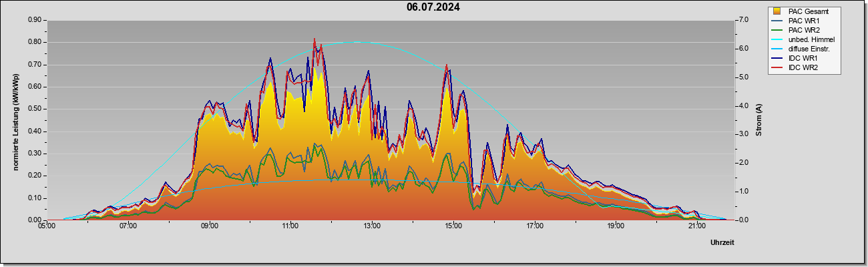This screenshot has width=868, height=267.
Task: Click the 0.80 left axis tick label
Action: 35,42
